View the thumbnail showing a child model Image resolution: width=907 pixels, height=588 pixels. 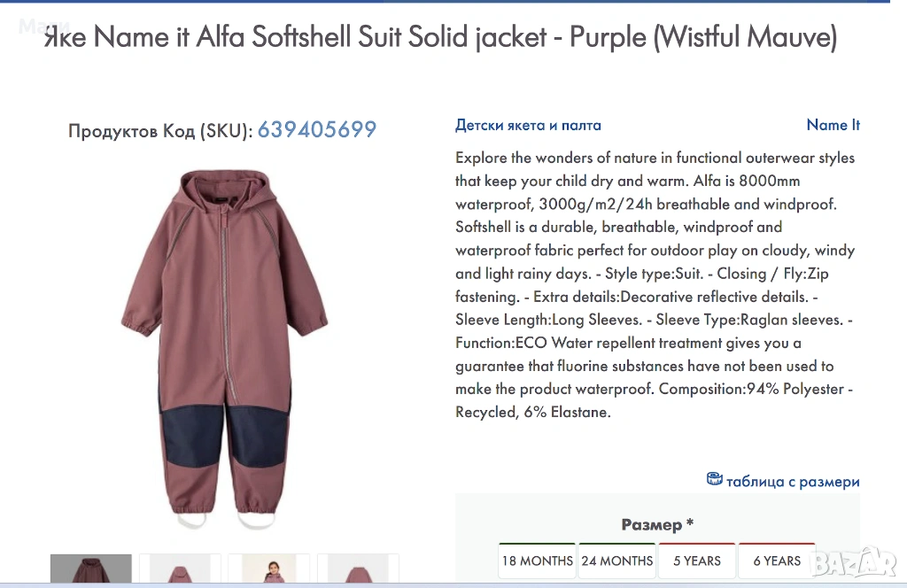pos(269,569)
